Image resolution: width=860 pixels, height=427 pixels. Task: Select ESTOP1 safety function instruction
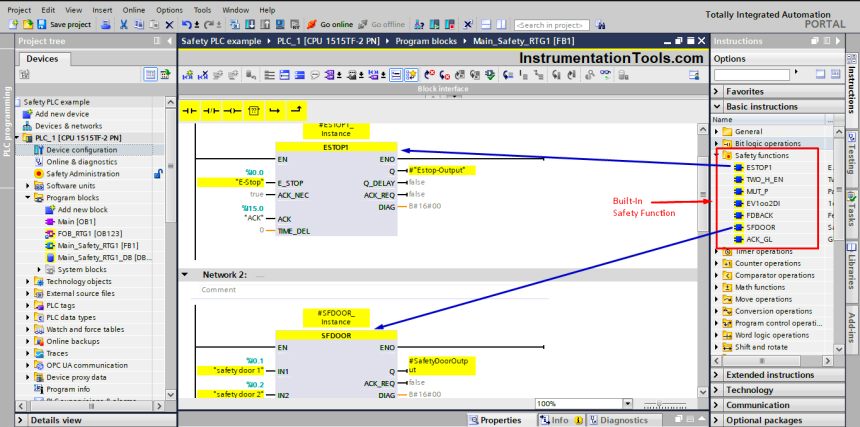pyautogui.click(x=759, y=168)
